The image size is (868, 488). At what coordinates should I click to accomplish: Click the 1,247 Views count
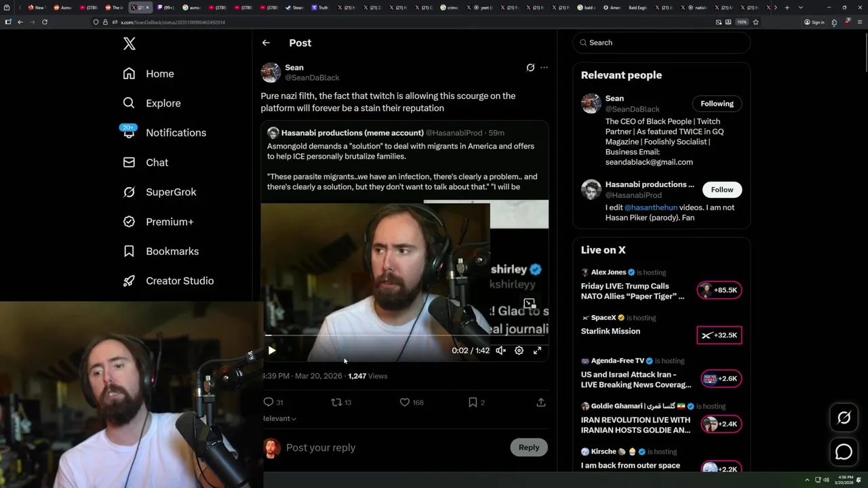click(368, 376)
